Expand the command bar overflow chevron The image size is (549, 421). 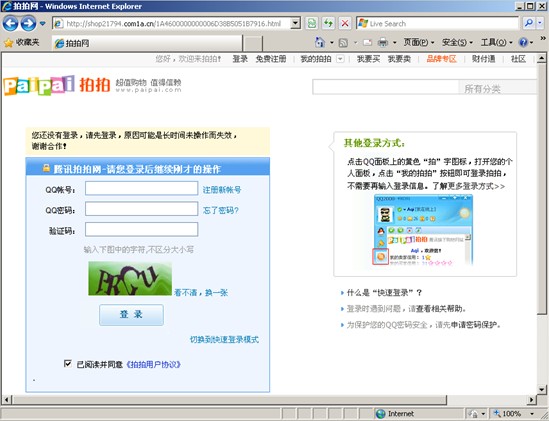(x=543, y=38)
